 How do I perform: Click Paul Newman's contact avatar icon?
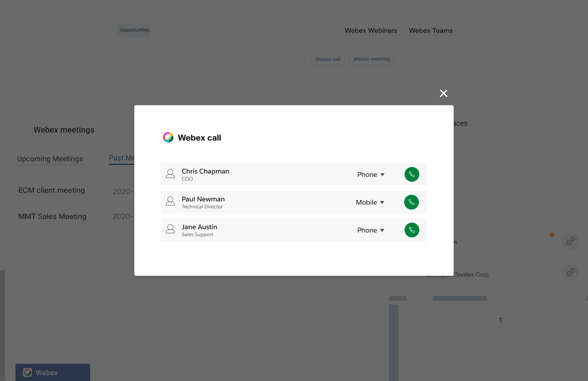170,201
